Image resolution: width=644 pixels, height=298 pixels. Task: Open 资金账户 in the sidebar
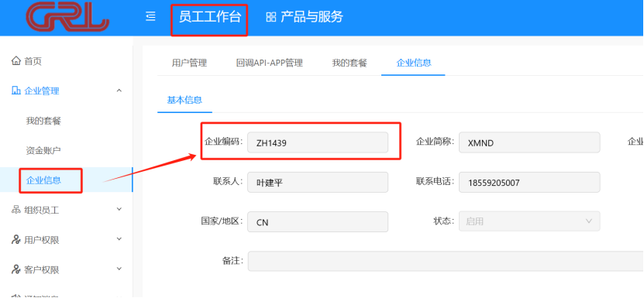[x=43, y=151]
